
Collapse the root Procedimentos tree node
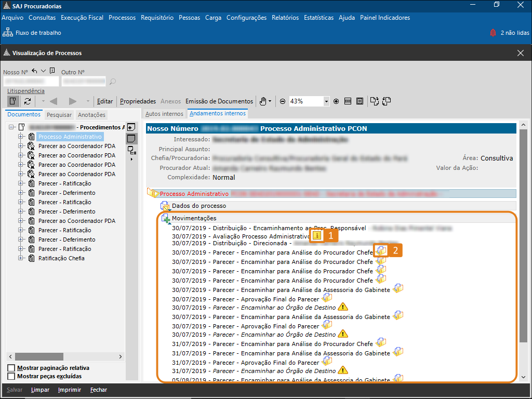(x=12, y=127)
